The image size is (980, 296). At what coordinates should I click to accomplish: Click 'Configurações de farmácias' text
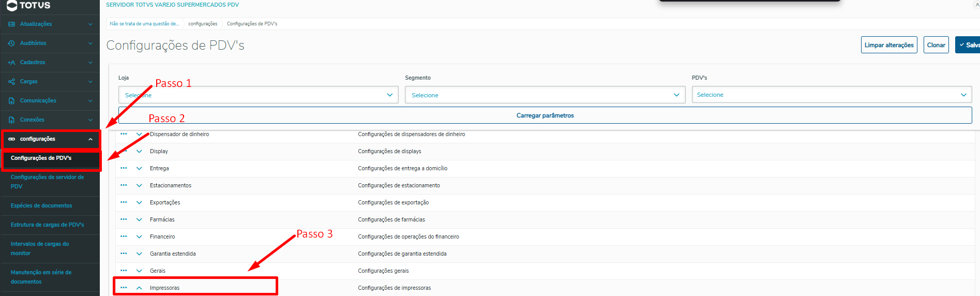[391, 219]
